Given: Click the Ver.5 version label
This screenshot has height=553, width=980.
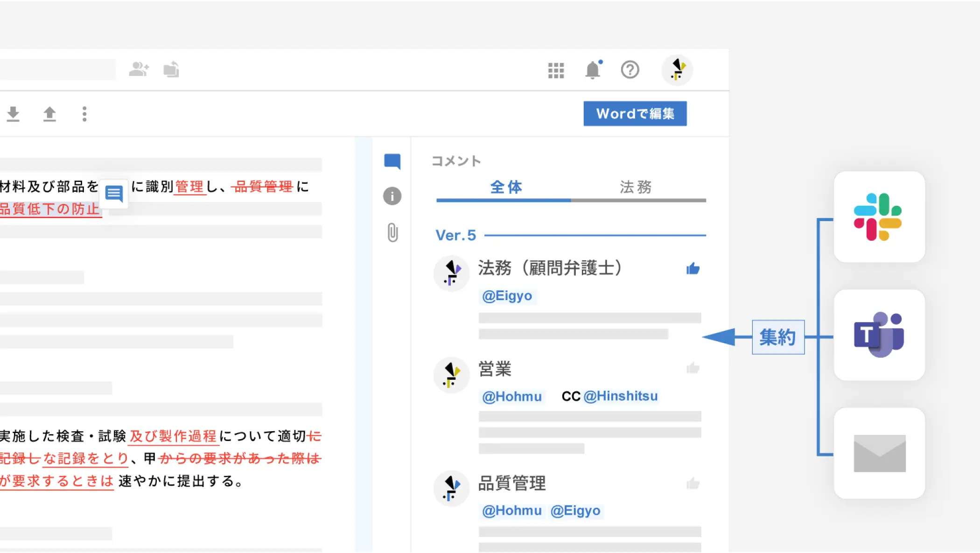Looking at the screenshot, I should [x=455, y=235].
